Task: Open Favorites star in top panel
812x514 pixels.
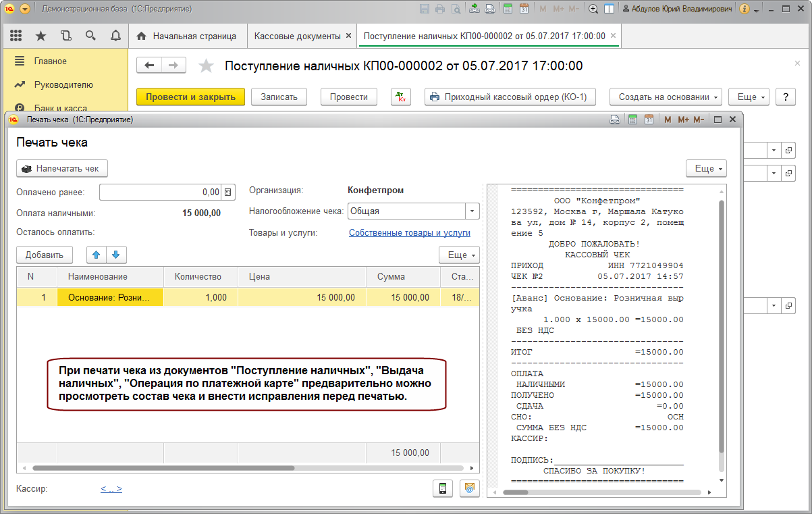Action: 40,36
